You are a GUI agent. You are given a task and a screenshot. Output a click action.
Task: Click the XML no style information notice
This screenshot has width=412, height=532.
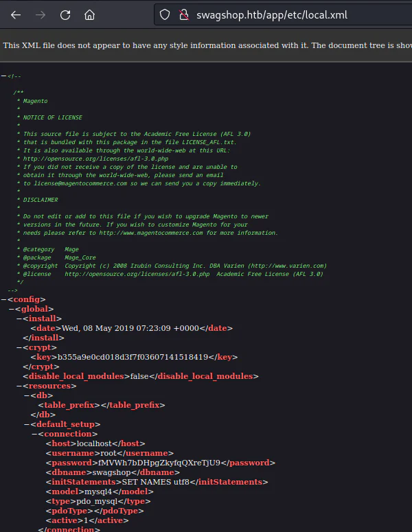click(207, 45)
